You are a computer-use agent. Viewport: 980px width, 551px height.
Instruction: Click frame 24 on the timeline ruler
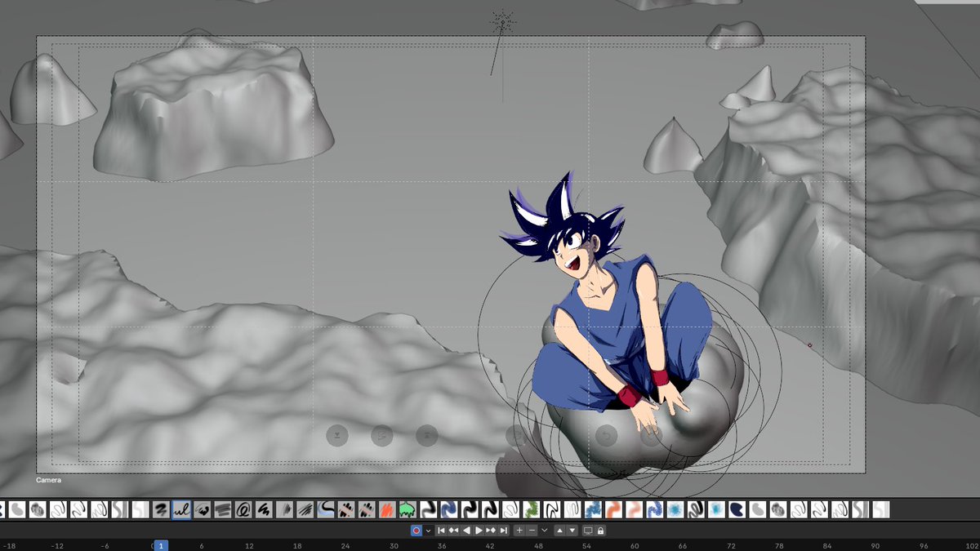[x=345, y=545]
